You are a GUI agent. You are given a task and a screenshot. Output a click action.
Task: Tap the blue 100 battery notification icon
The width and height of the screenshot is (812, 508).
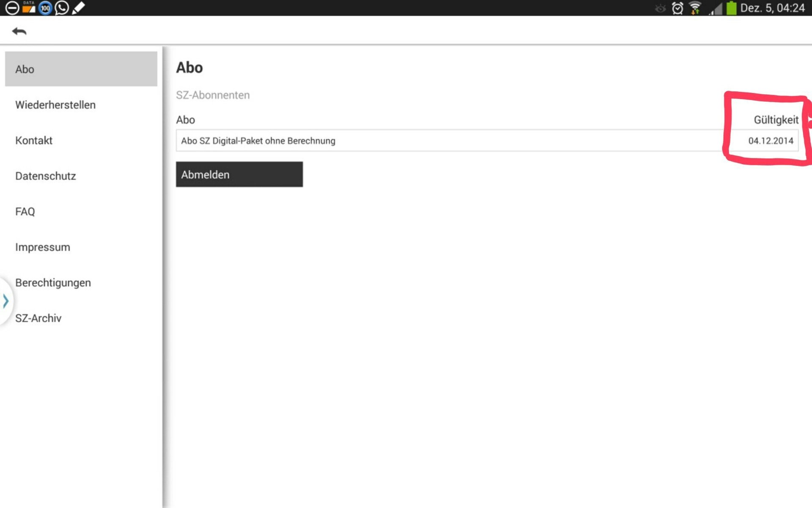click(x=45, y=8)
